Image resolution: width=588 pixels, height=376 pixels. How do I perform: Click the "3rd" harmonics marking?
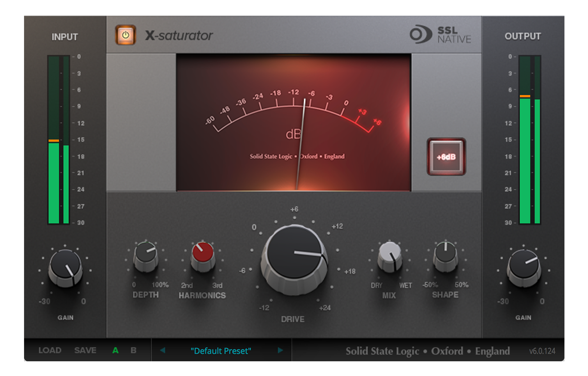click(217, 285)
